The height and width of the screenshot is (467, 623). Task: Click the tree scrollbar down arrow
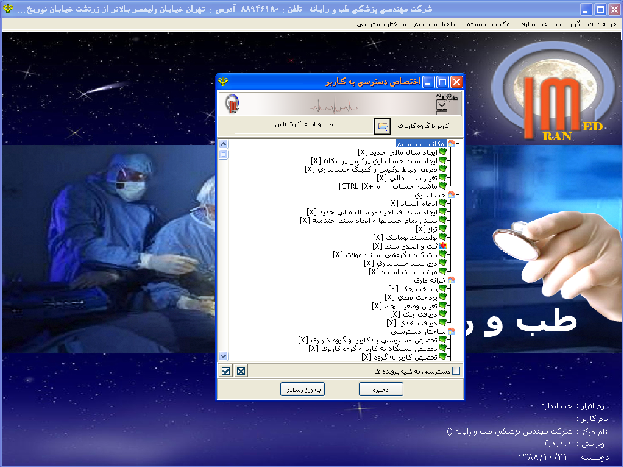224,356
